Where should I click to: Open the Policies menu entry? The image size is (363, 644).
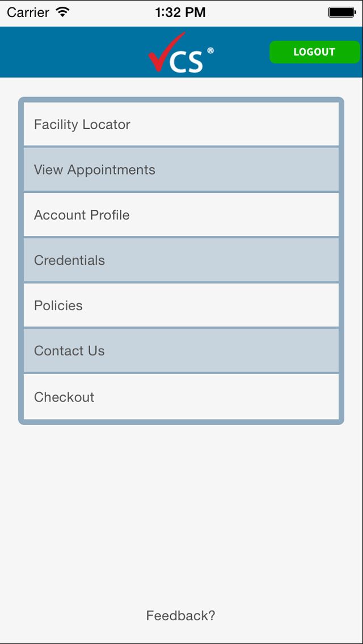[x=181, y=305]
